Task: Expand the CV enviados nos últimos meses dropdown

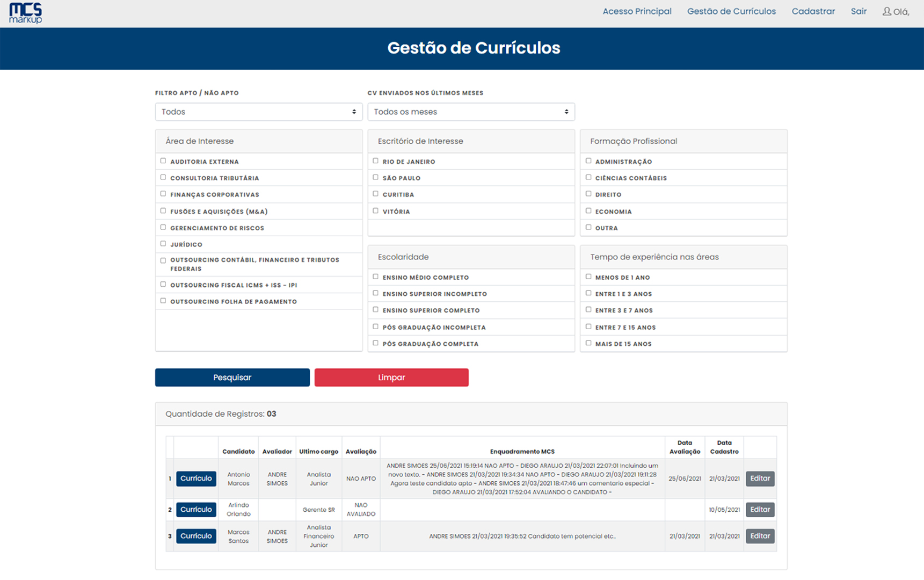Action: click(471, 112)
